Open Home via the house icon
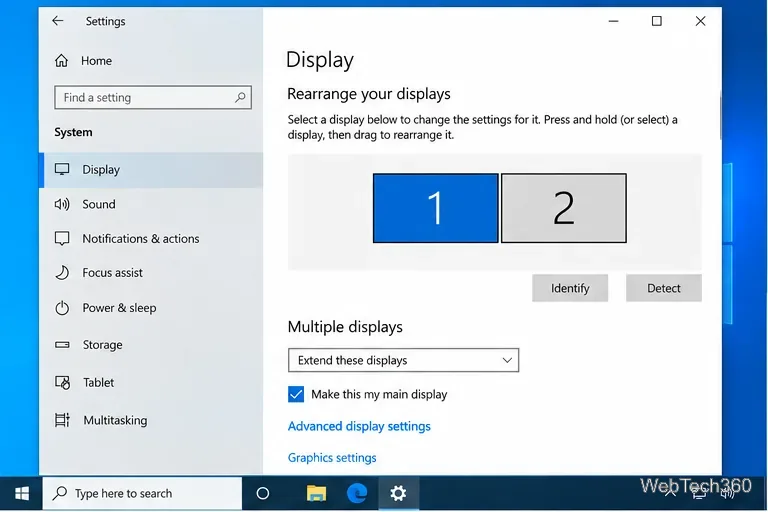Screen dimensions: 768x512 (61, 61)
